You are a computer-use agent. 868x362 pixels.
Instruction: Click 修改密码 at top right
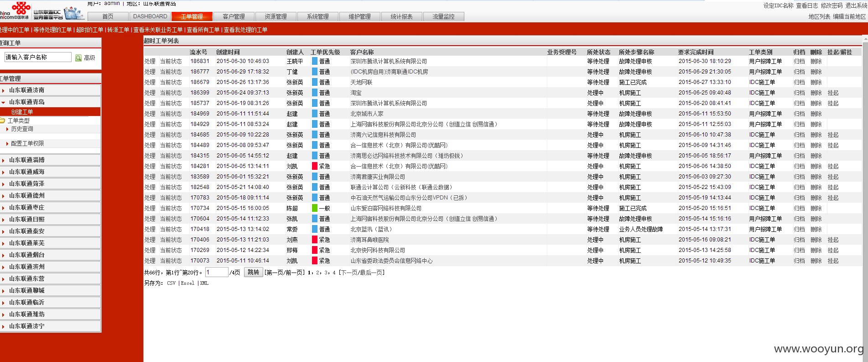[x=832, y=5]
